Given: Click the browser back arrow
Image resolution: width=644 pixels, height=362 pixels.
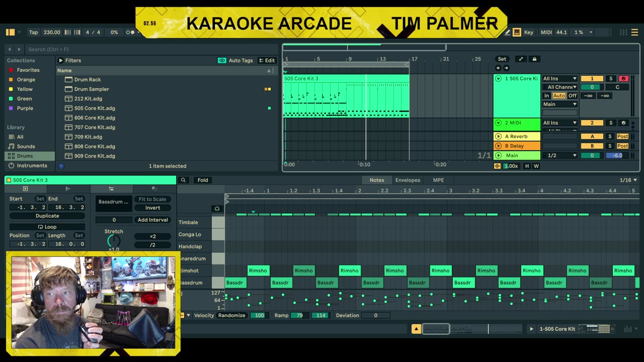Looking at the screenshot, I should point(9,49).
